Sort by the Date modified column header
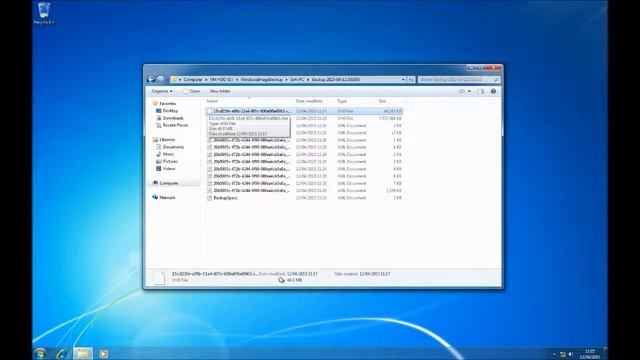 pos(309,101)
